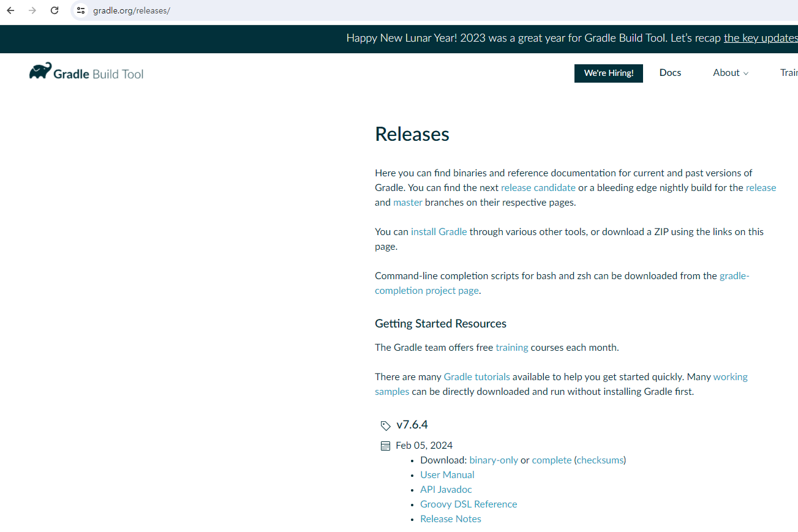Expand the About dropdown menu
Image resolution: width=798 pixels, height=532 pixels.
coord(731,72)
